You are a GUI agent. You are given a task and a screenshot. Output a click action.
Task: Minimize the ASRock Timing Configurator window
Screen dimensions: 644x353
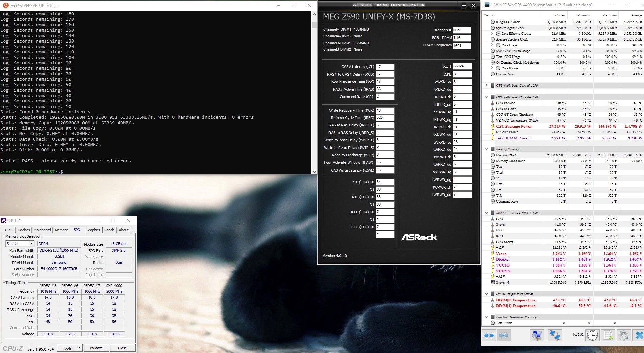(x=464, y=5)
